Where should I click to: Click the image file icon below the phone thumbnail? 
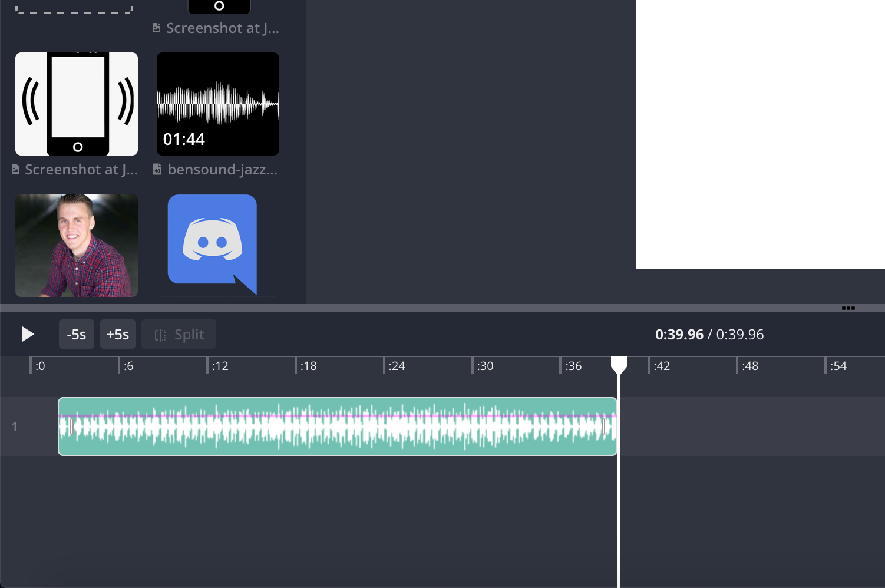point(15,170)
